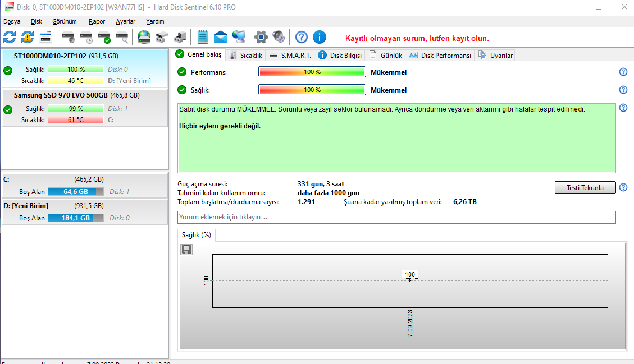
Task: Select the ST1000DM010-2EP102 disk entry
Action: click(84, 68)
